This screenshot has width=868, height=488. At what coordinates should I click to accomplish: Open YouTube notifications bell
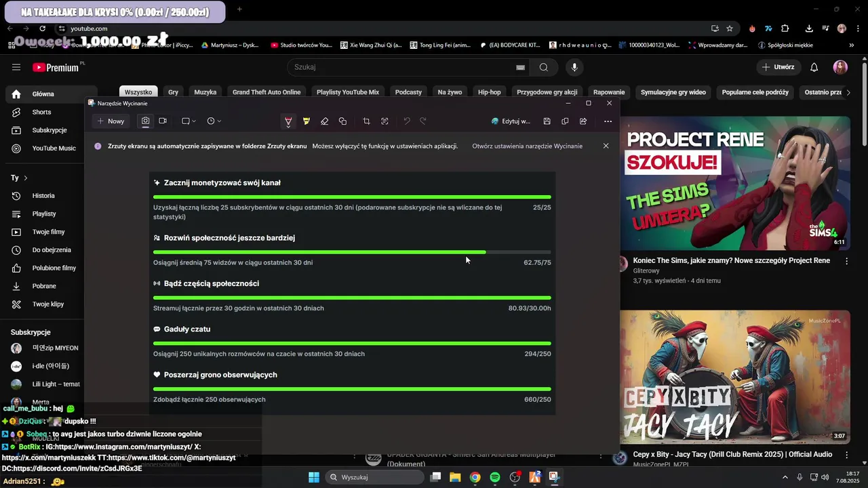tap(814, 67)
